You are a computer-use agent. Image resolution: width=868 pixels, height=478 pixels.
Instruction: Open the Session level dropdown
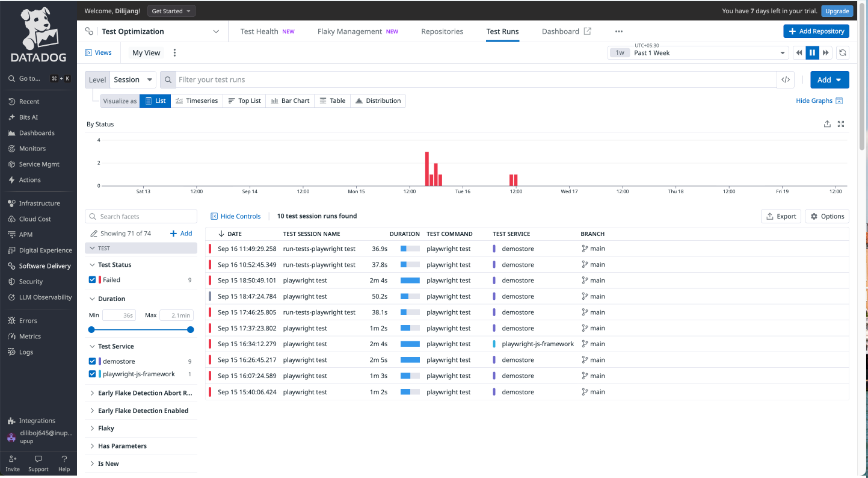pos(132,79)
